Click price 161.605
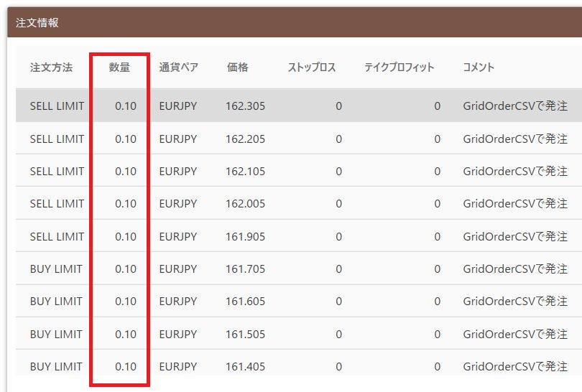582x392 pixels. pyautogui.click(x=245, y=301)
